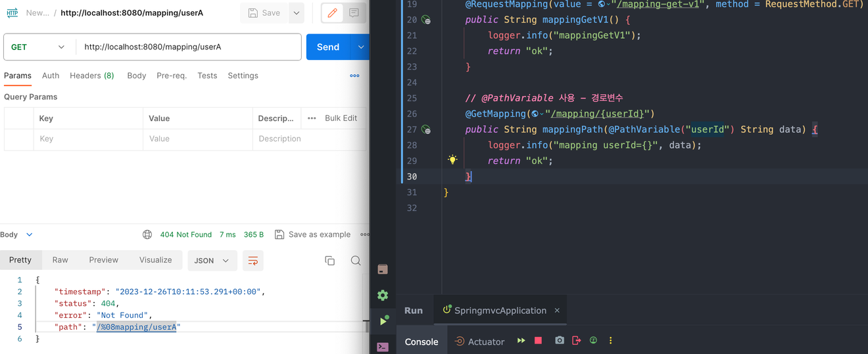Switch to the Settings tab
Screen dimensions: 868x354
click(243, 76)
